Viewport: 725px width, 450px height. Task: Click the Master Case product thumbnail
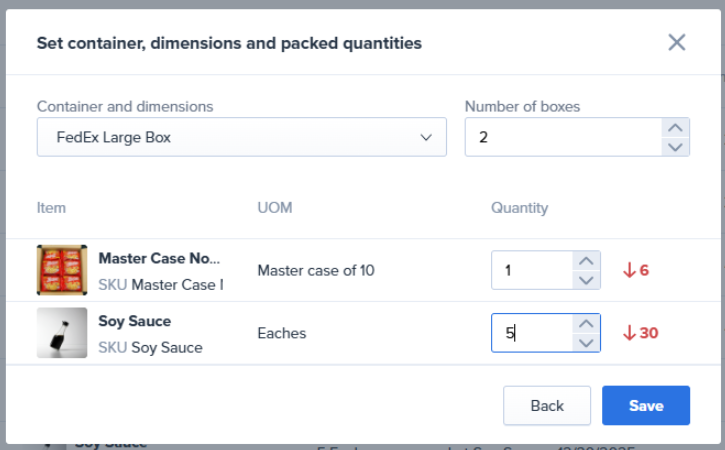62,270
